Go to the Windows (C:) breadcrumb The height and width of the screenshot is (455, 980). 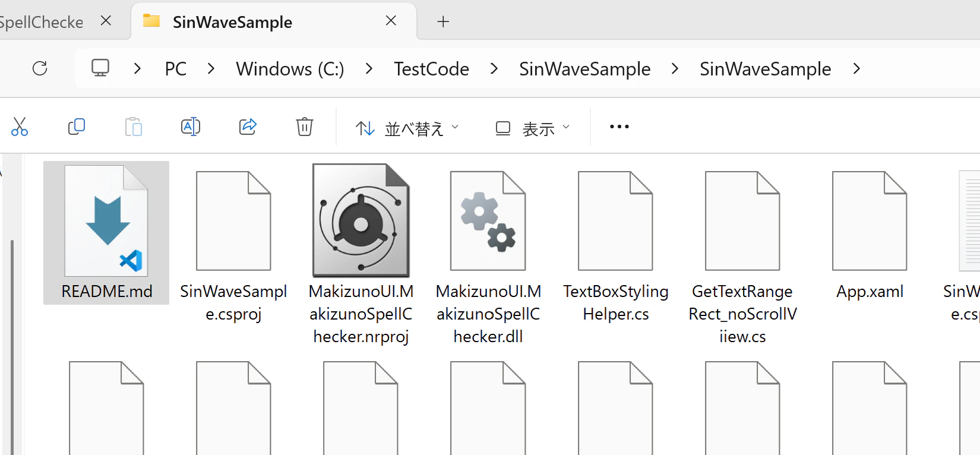(x=290, y=69)
